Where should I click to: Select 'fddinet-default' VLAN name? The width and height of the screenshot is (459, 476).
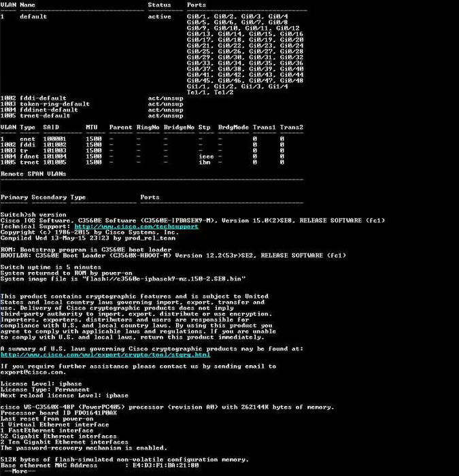click(x=49, y=109)
